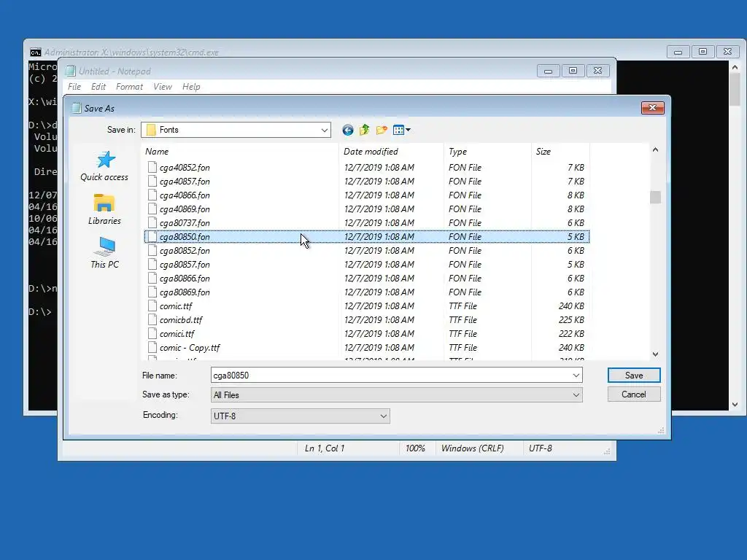The image size is (747, 560).
Task: Click the date modified of cga80869.fon
Action: tap(379, 292)
